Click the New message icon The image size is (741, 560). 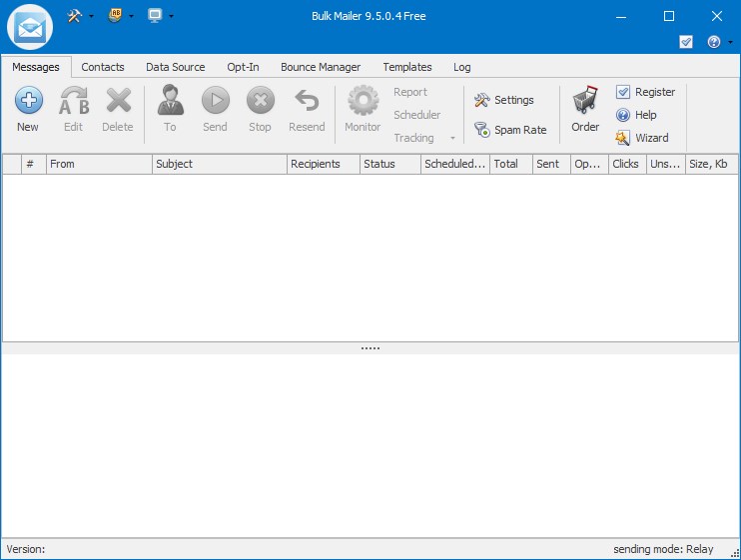[x=28, y=101]
